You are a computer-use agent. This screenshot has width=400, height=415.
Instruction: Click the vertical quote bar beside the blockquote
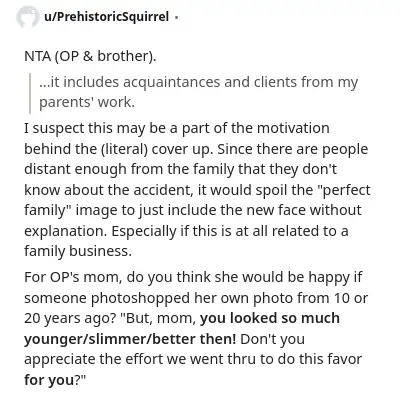[x=30, y=93]
